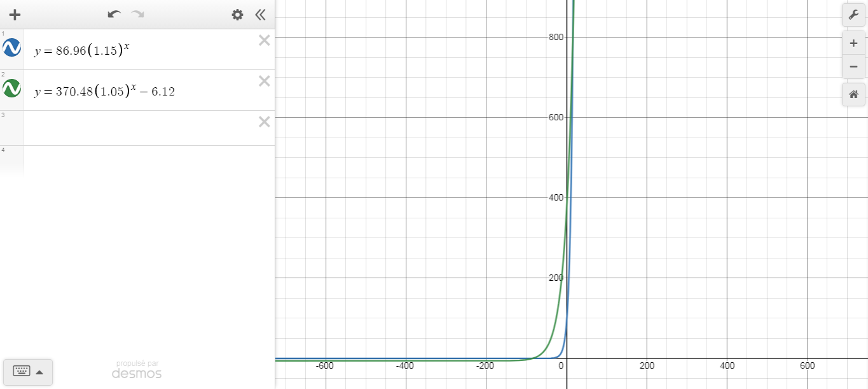This screenshot has height=389, width=868.
Task: Reset graph to default home view
Action: point(853,95)
